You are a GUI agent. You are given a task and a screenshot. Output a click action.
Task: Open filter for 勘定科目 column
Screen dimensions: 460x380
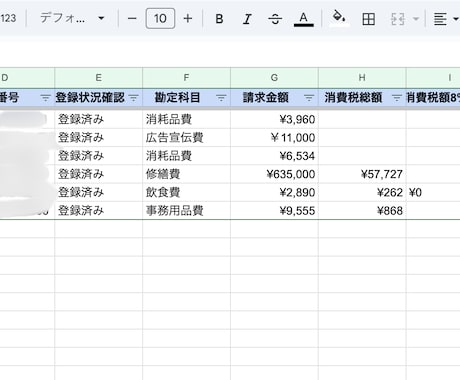221,98
